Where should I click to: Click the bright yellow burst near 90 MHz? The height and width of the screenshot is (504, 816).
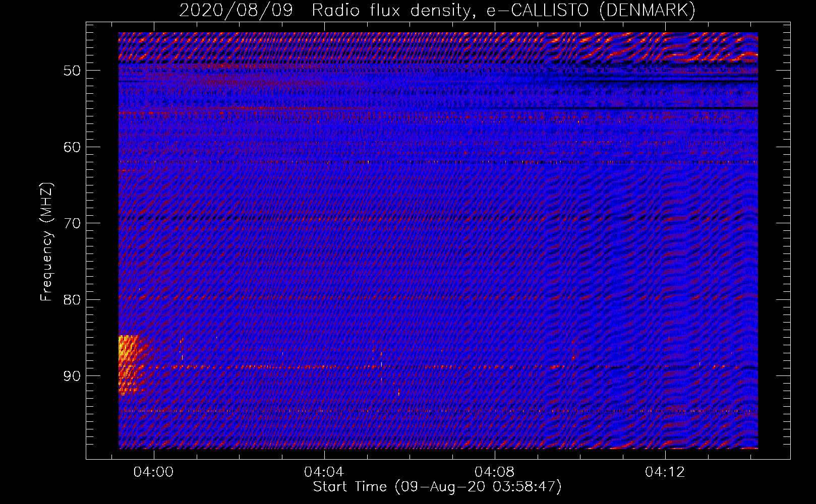pyautogui.click(x=130, y=364)
